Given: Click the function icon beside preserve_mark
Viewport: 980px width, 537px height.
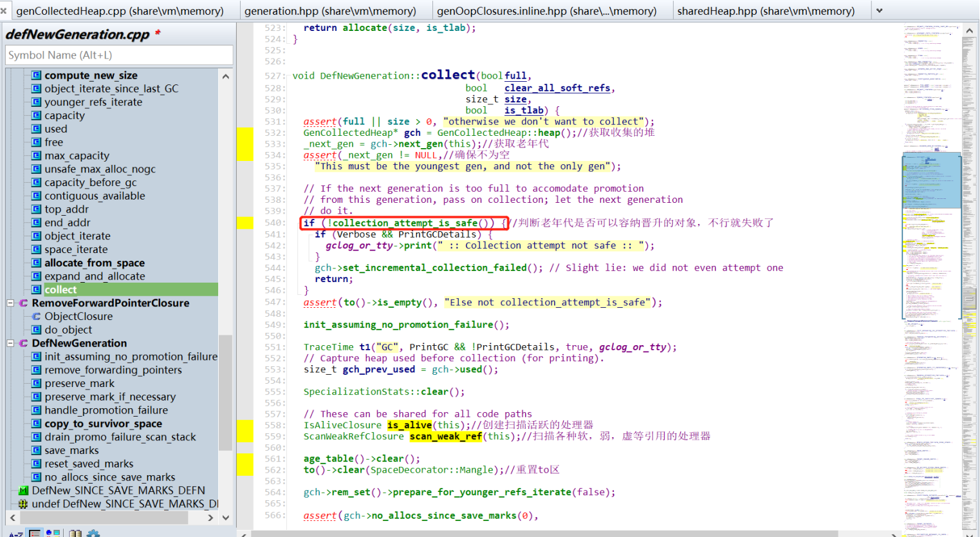Looking at the screenshot, I should 37,383.
